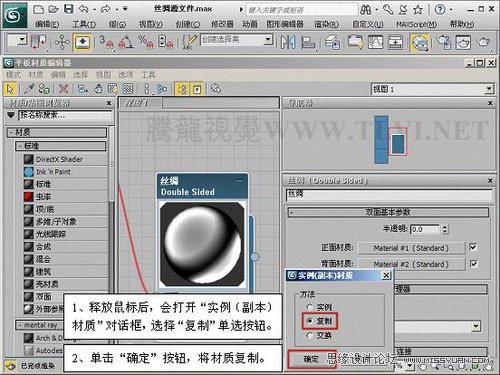The height and width of the screenshot is (375, 500).
Task: Click the Select by Material icon
Action: click(x=216, y=89)
